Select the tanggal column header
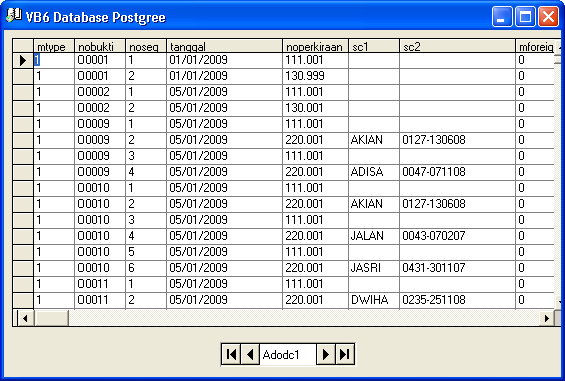Viewport: 565px width, 381px height. [224, 46]
